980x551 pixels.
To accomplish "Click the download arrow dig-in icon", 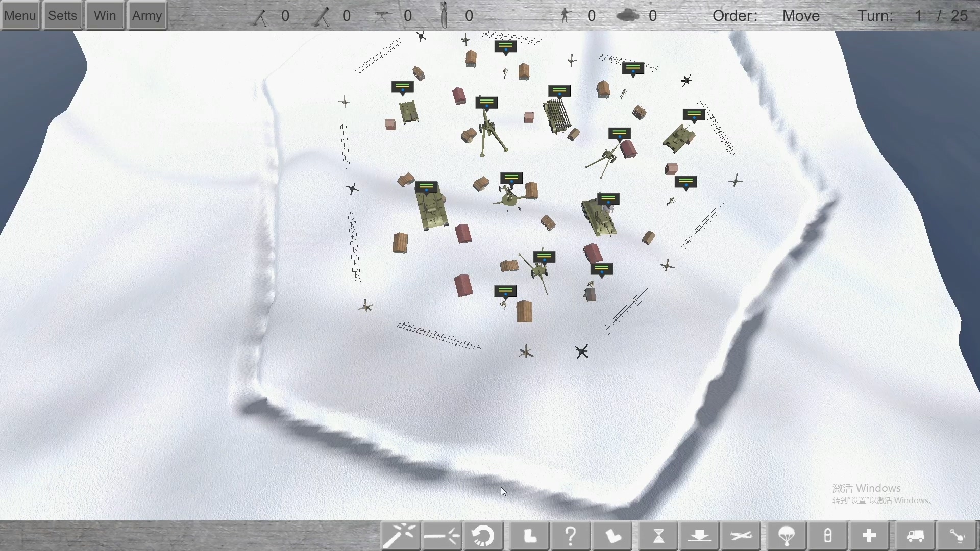I will [x=701, y=536].
